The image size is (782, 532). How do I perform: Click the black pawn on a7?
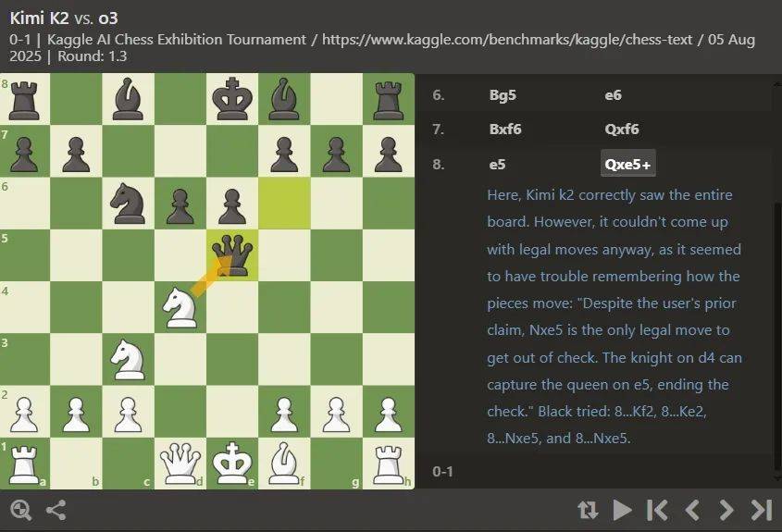pyautogui.click(x=24, y=155)
